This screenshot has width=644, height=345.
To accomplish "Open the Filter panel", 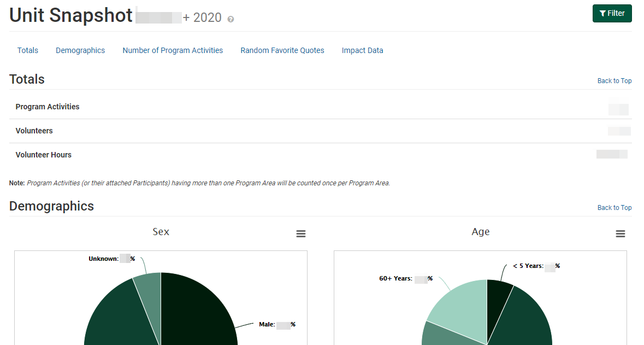I will 612,13.
